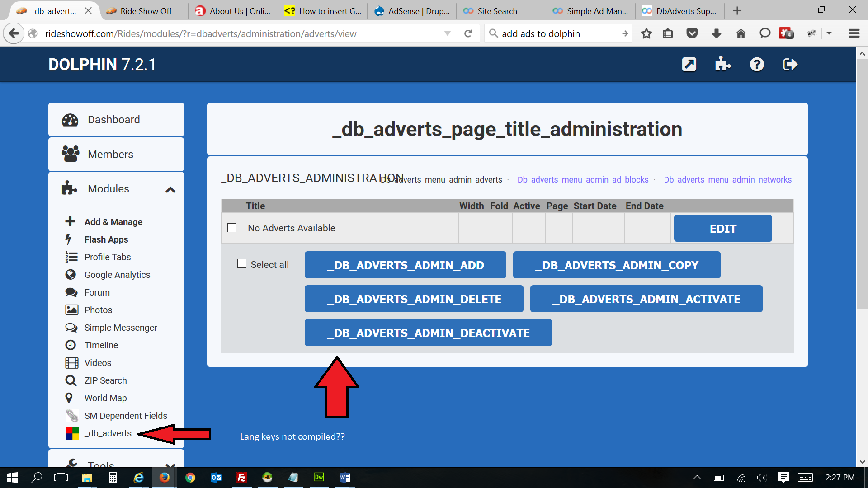The image size is (868, 488).
Task: Click the _db_adverts colored module icon
Action: pyautogui.click(x=72, y=433)
